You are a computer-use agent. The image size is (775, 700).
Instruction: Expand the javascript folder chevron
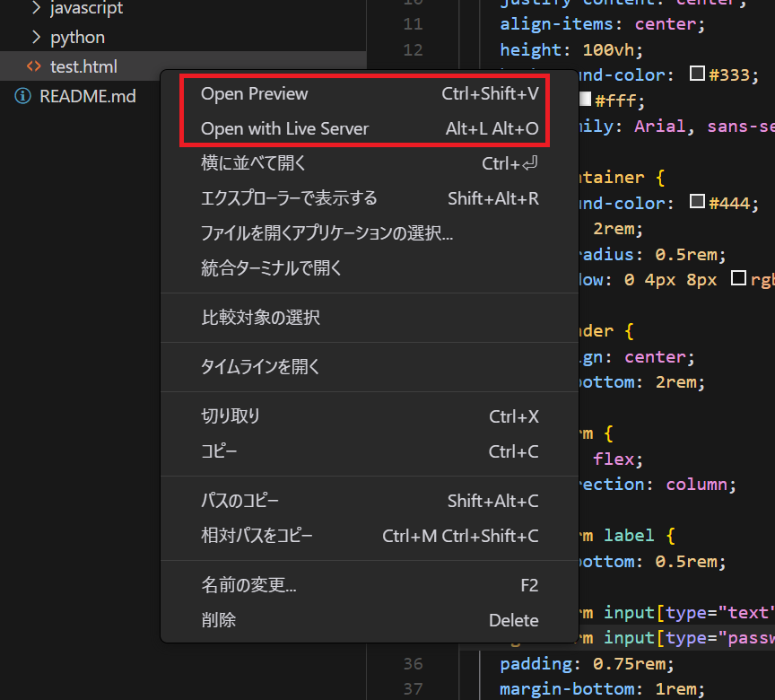[x=36, y=7]
